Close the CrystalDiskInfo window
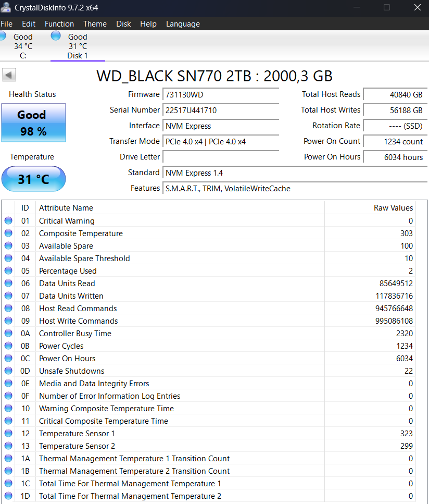This screenshot has height=504, width=429. (418, 7)
